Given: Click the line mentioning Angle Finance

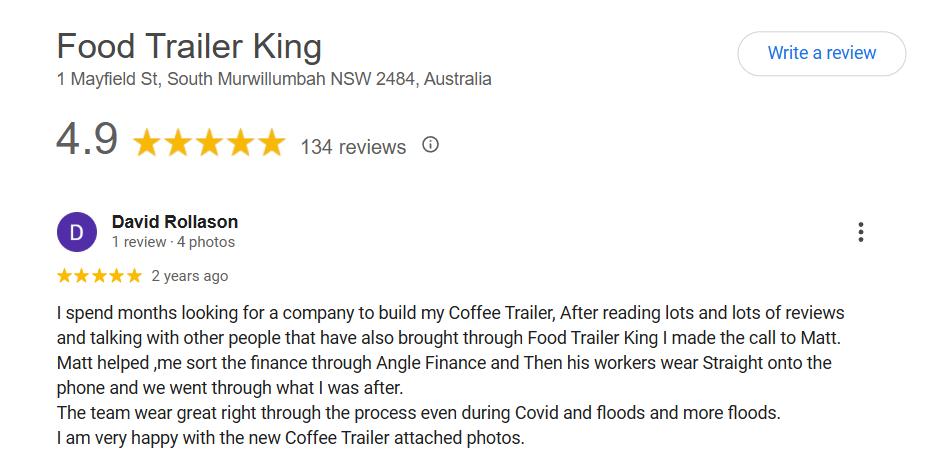Looking at the screenshot, I should pyautogui.click(x=444, y=363).
